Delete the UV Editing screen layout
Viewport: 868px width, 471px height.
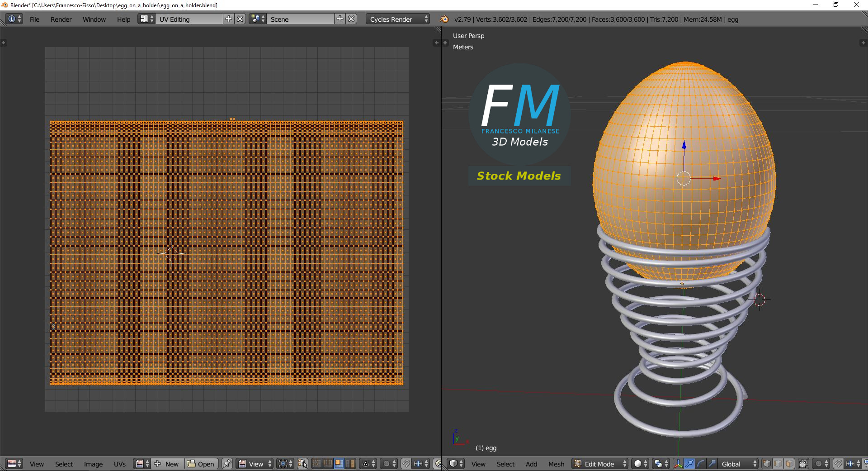click(x=241, y=19)
